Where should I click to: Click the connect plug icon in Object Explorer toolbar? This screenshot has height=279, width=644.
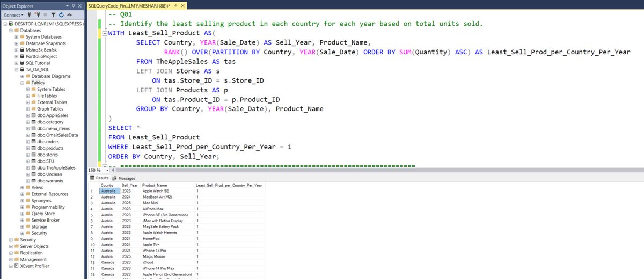(x=29, y=14)
